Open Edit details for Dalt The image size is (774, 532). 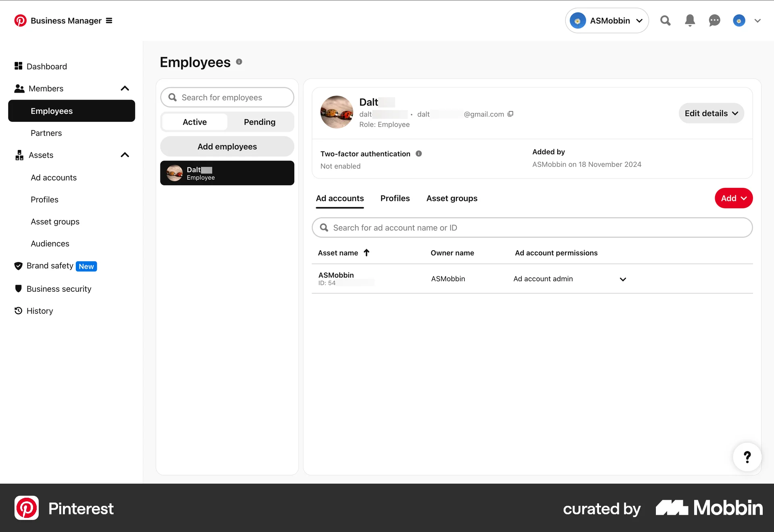tap(711, 113)
